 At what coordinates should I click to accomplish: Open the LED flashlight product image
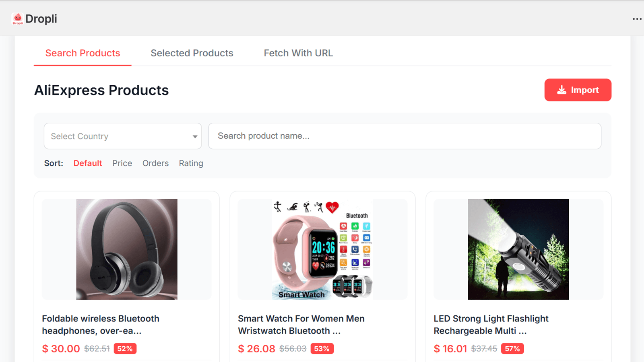518,249
